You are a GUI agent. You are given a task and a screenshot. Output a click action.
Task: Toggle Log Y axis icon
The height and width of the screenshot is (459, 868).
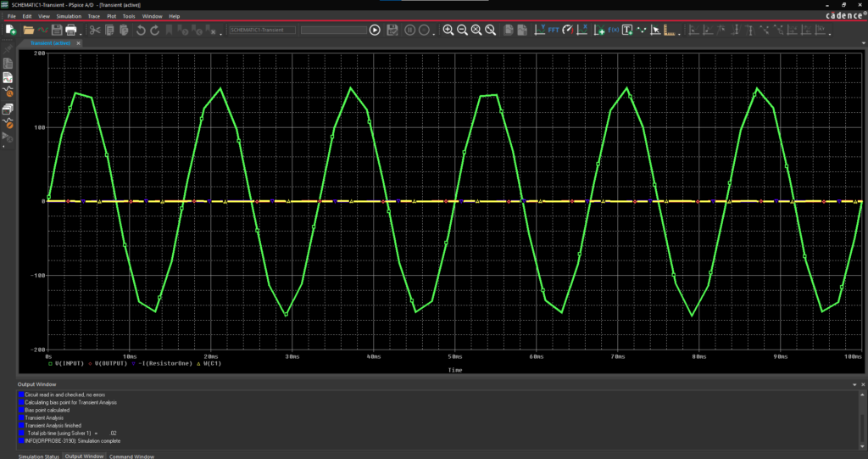pos(540,30)
